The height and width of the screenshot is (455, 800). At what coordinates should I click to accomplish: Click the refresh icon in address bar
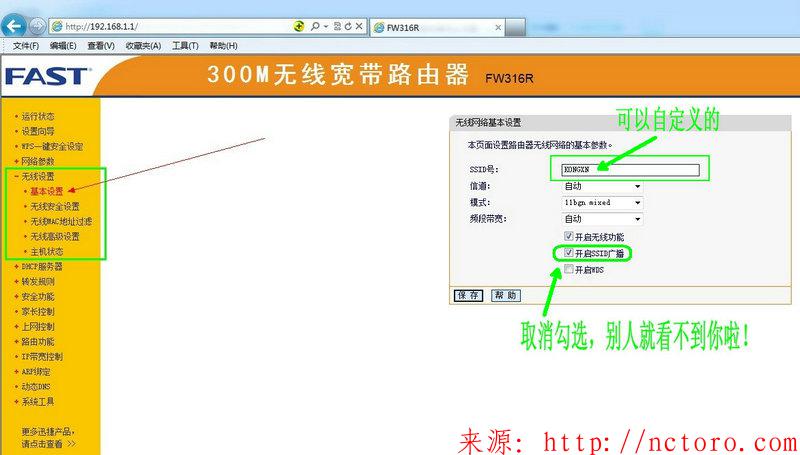pyautogui.click(x=348, y=26)
